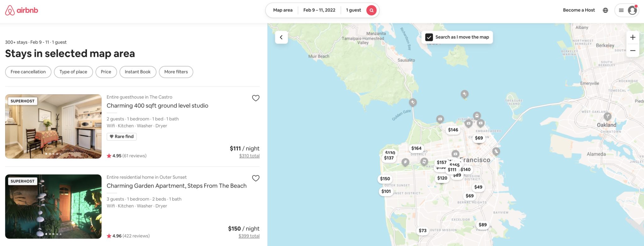Zoom out the map with minus icon
This screenshot has height=246, width=644.
pyautogui.click(x=632, y=50)
